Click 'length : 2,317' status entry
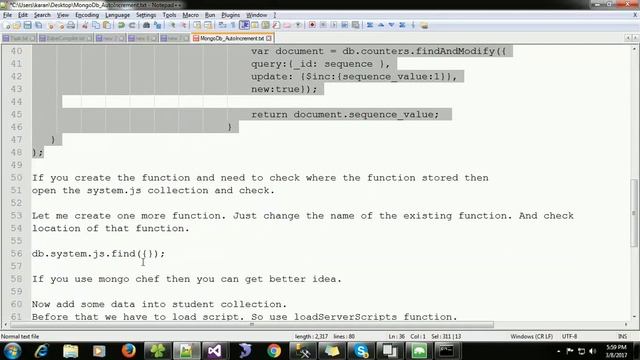This screenshot has height=360, width=640. (x=311, y=336)
